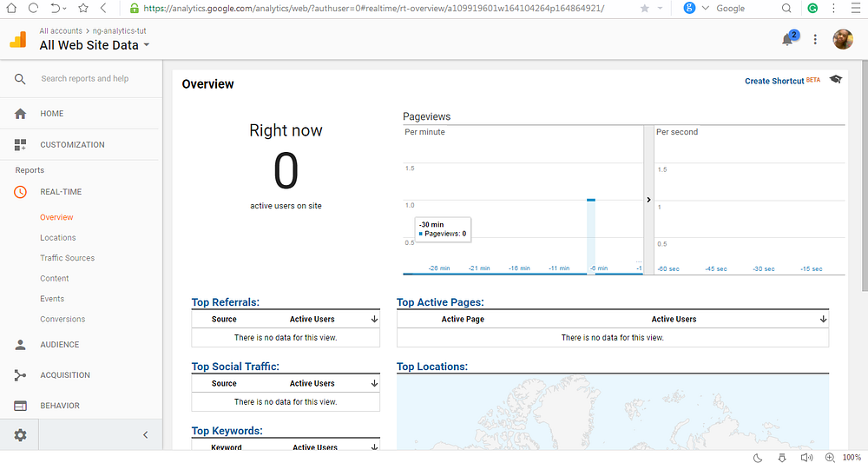Screen dimensions: 868x463
Task: Click the green Grammarly extension icon
Action: click(x=812, y=9)
